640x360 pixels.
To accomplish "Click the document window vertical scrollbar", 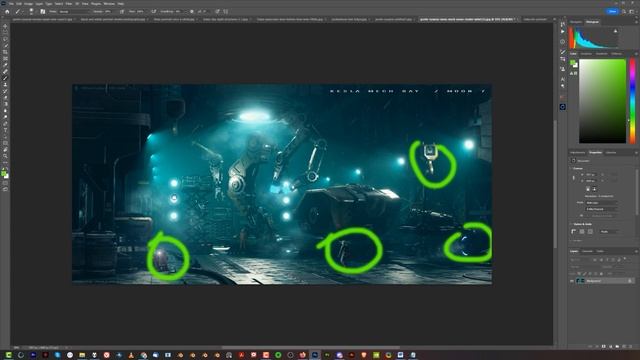I will (x=555, y=184).
